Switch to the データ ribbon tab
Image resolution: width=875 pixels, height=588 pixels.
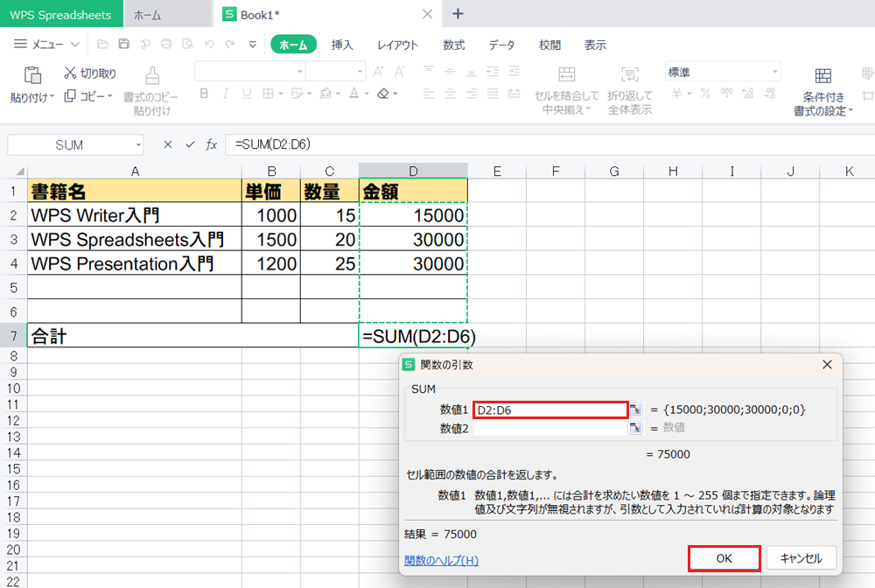click(x=501, y=45)
